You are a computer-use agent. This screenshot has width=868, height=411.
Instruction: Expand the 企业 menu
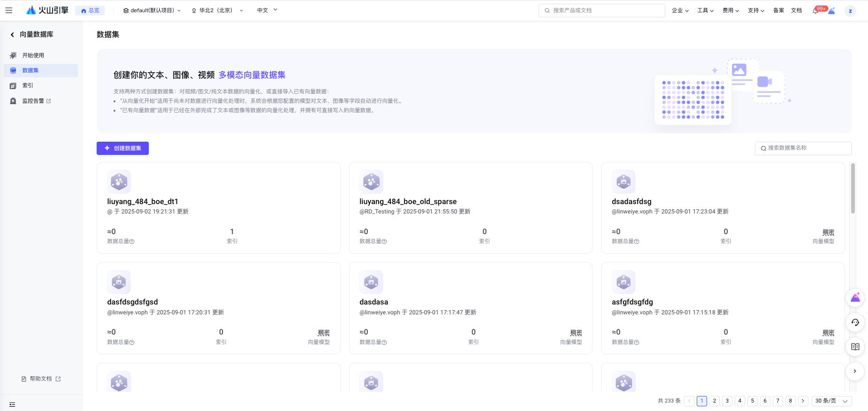click(680, 10)
